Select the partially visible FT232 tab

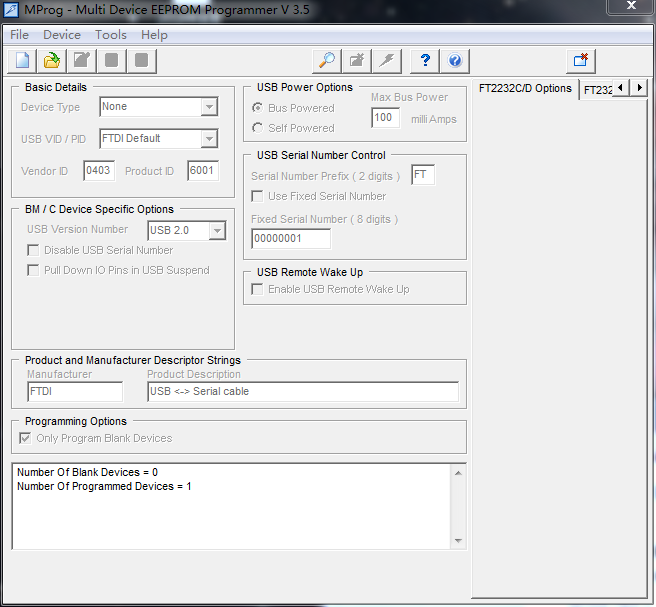597,90
